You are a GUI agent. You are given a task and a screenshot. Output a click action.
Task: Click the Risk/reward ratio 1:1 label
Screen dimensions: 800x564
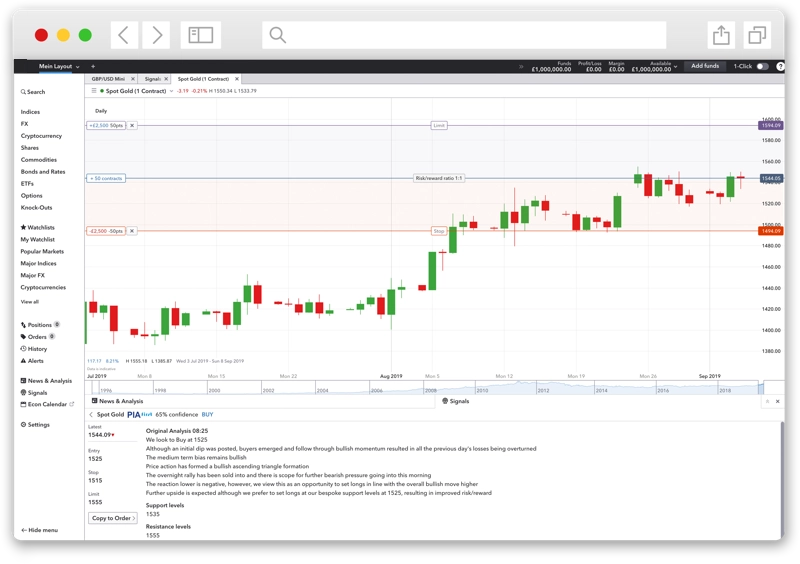point(439,179)
